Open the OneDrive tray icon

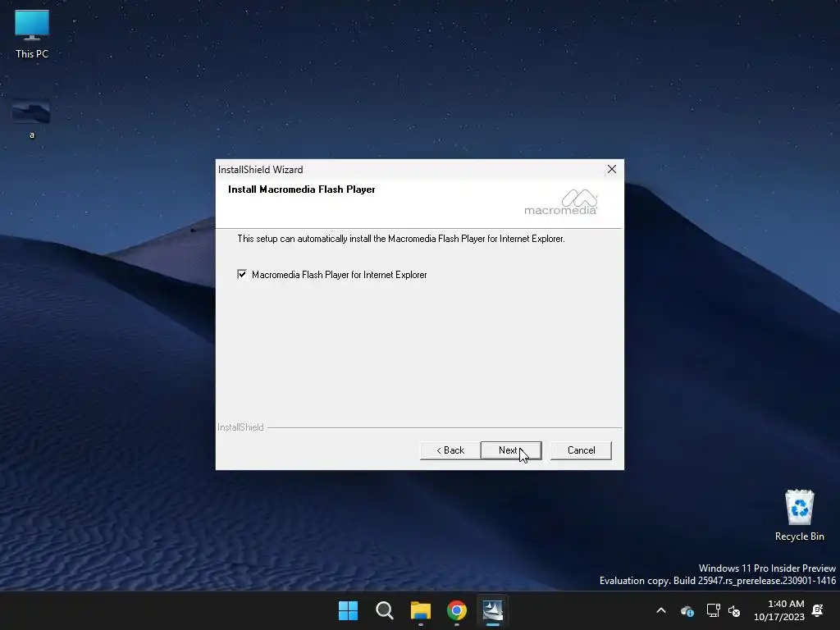pos(687,610)
